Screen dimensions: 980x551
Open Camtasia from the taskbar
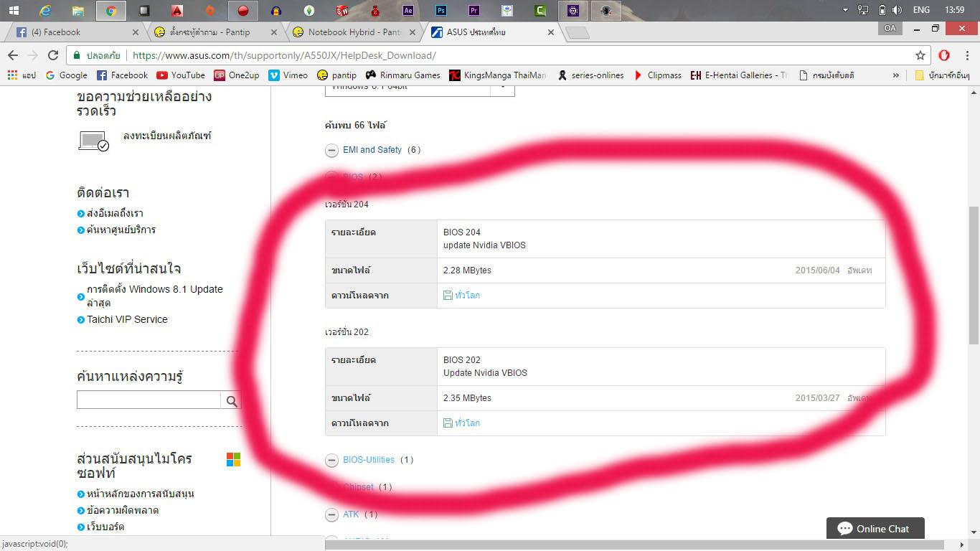541,11
